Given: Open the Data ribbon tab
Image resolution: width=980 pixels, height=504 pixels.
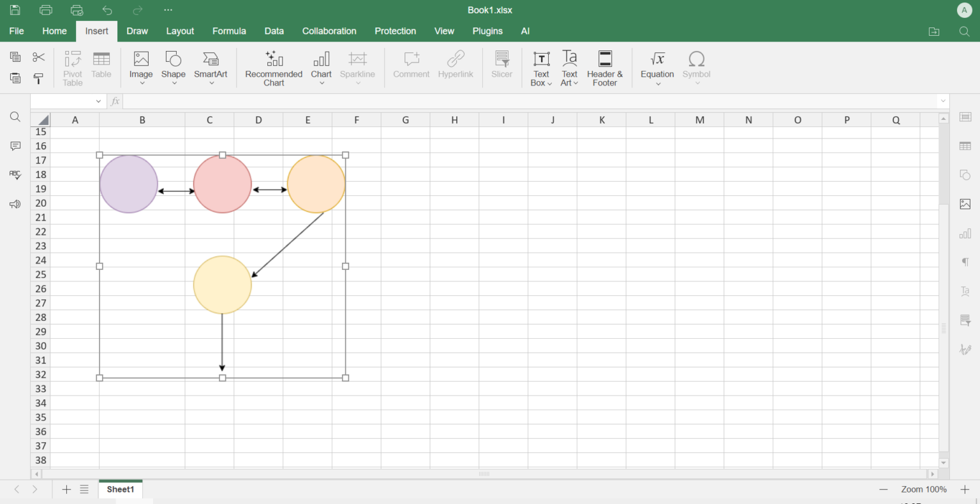Looking at the screenshot, I should 274,31.
